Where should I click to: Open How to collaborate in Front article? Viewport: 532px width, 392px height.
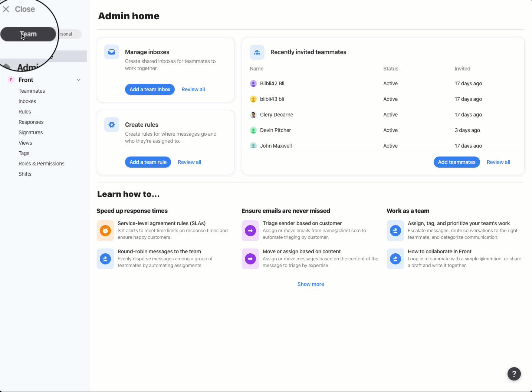[440, 251]
